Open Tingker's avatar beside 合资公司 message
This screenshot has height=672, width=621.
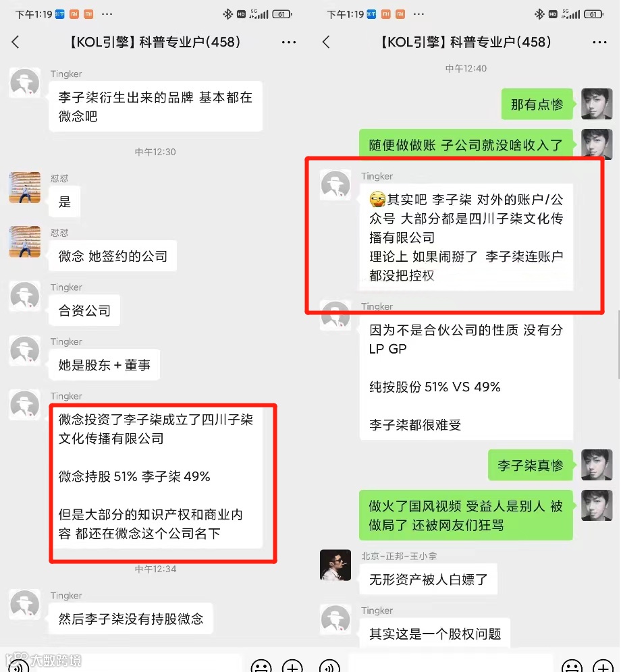click(25, 296)
